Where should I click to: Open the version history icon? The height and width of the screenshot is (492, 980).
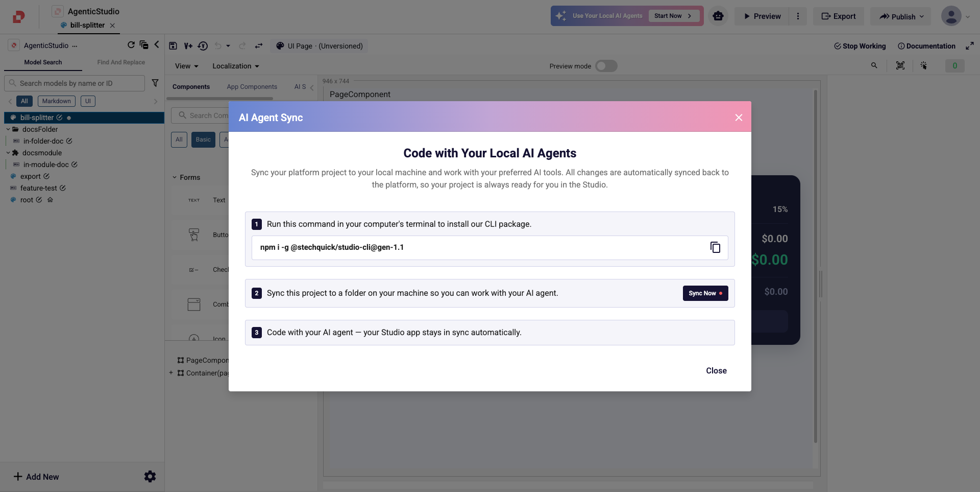point(203,46)
